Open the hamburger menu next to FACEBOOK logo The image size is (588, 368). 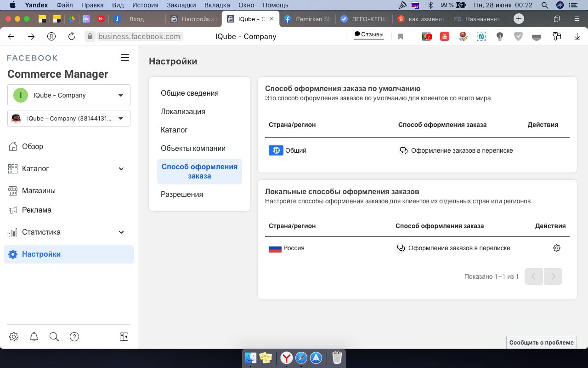pos(124,57)
